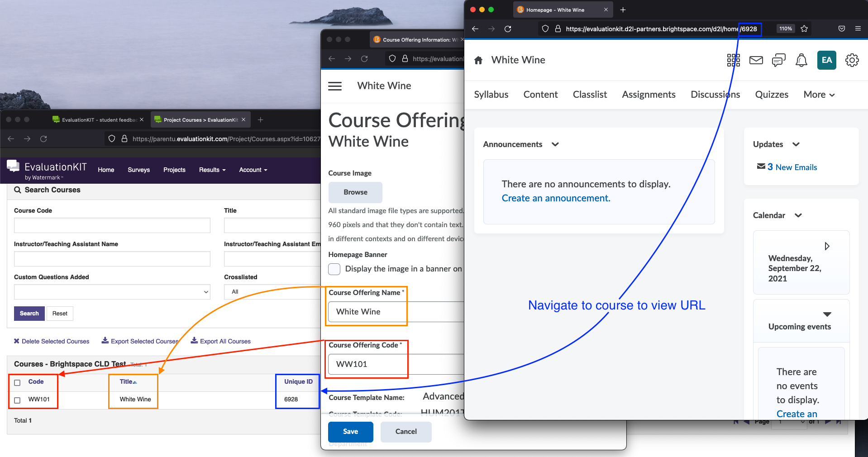Open a new tab in EvaluationKit browser window
The image size is (868, 457).
pos(260,119)
